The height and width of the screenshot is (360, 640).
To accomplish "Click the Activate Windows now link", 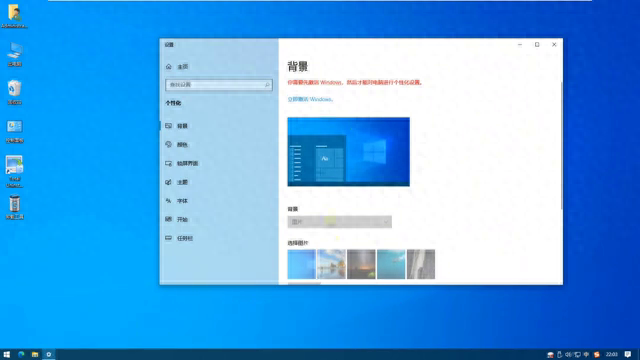I will 310,99.
